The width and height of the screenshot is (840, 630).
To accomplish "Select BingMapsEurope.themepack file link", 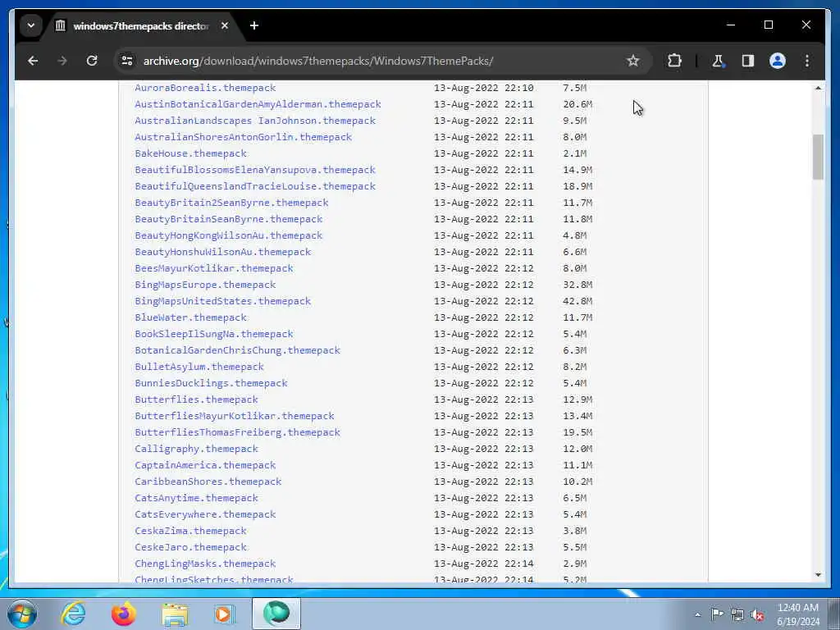I will coord(205,285).
